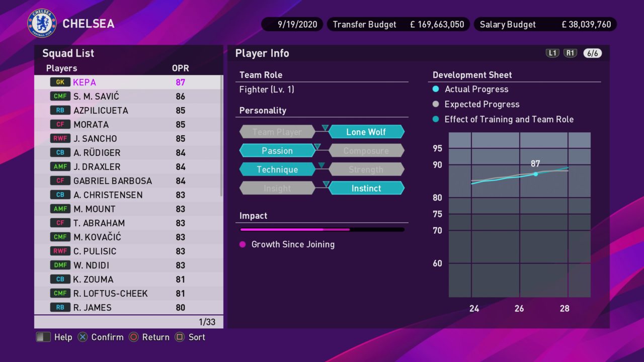Screen dimensions: 644x362
Task: Click the RWF badge next to J. Sancho
Action: click(x=60, y=138)
